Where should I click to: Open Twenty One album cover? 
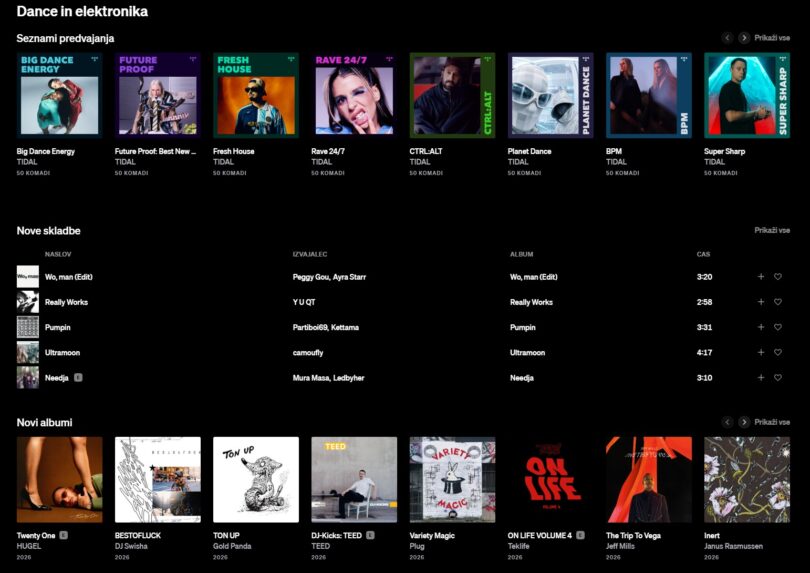click(59, 479)
